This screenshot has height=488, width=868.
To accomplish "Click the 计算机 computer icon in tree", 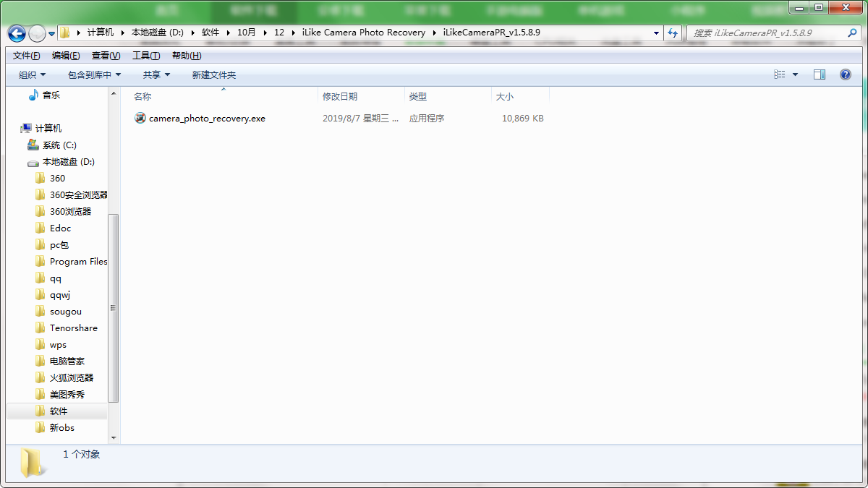I will tap(27, 128).
